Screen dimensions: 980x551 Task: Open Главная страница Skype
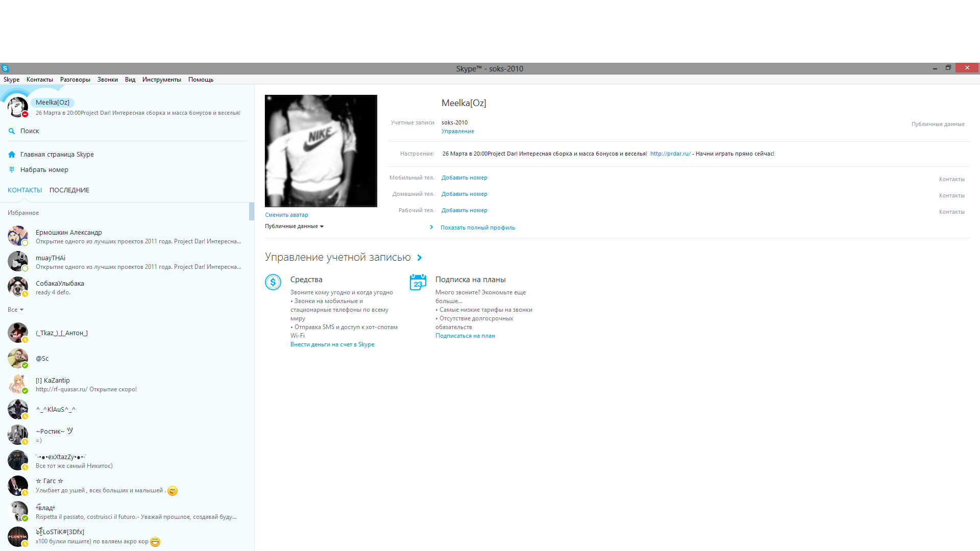[57, 155]
